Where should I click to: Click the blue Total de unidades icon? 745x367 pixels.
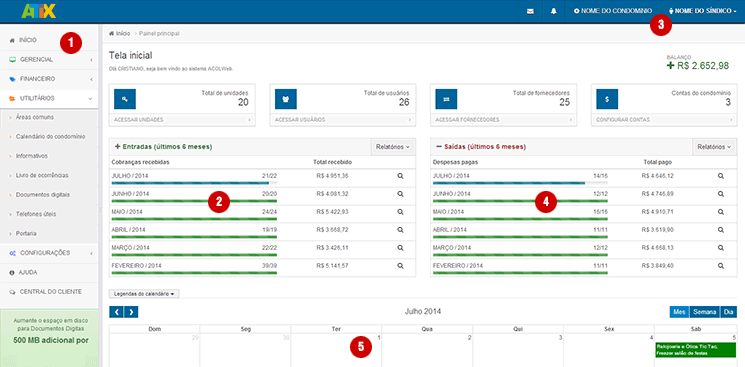pyautogui.click(x=125, y=99)
